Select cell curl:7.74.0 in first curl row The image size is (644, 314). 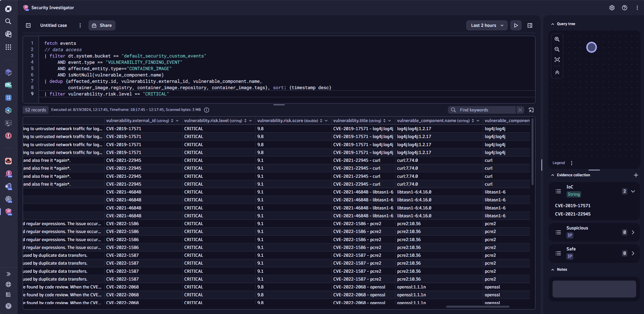407,160
